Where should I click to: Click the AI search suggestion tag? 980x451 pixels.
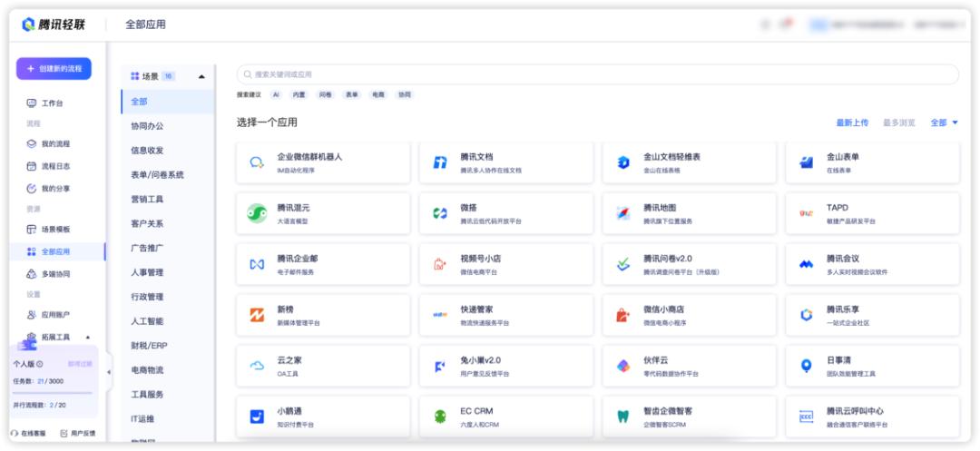[276, 95]
